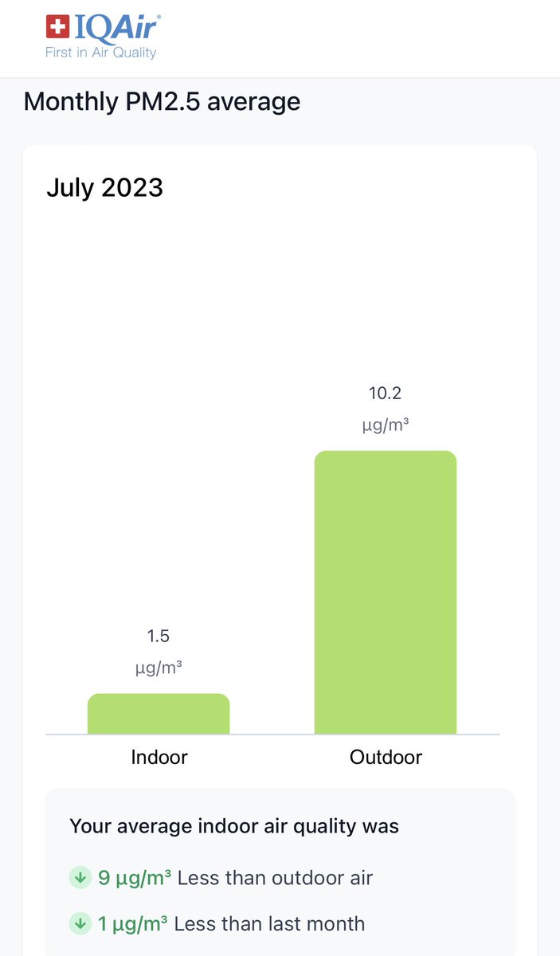
Task: Click µg/m³ unit under 1.5
Action: 159,668
